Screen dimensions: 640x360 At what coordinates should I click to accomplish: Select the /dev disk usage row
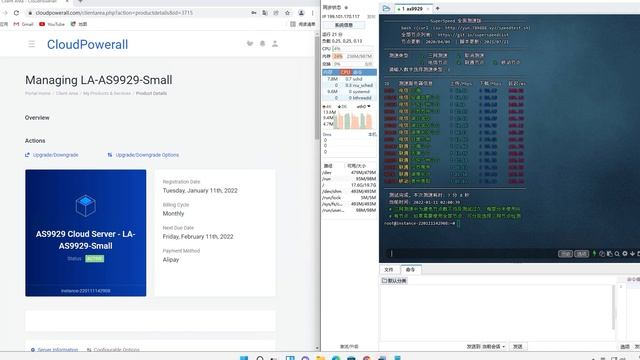coord(349,173)
